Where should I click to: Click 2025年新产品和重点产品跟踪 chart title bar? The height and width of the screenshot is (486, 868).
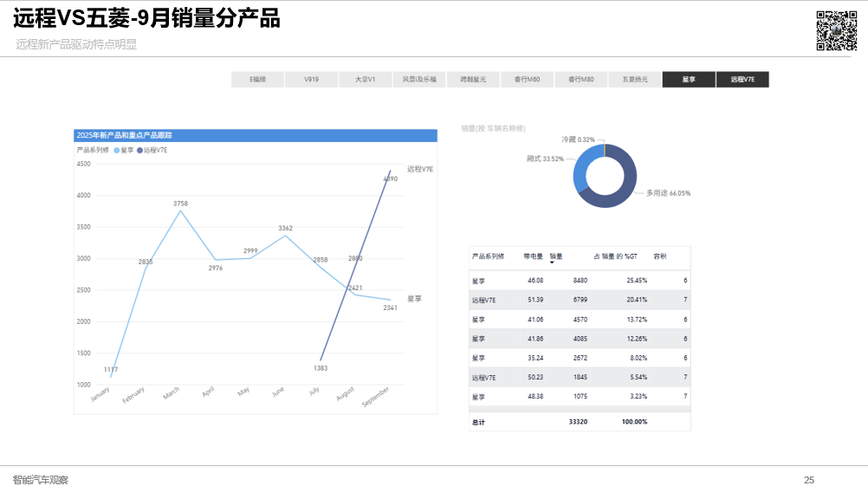(256, 135)
